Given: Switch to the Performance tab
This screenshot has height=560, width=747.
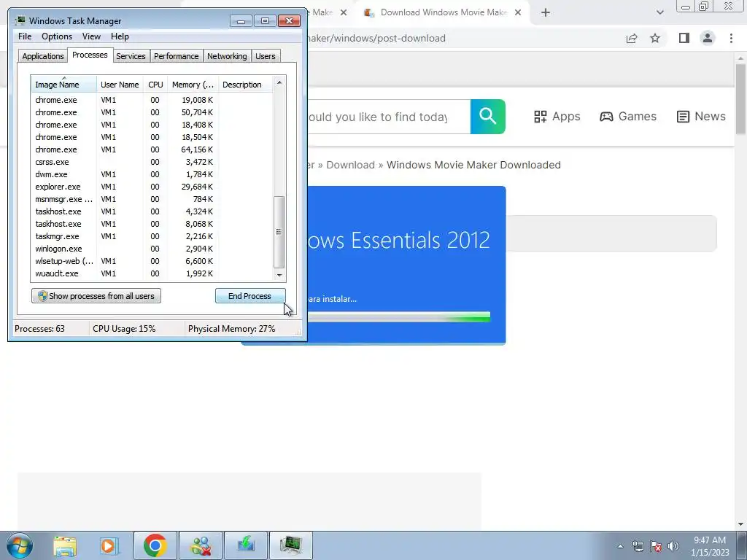Looking at the screenshot, I should (176, 56).
